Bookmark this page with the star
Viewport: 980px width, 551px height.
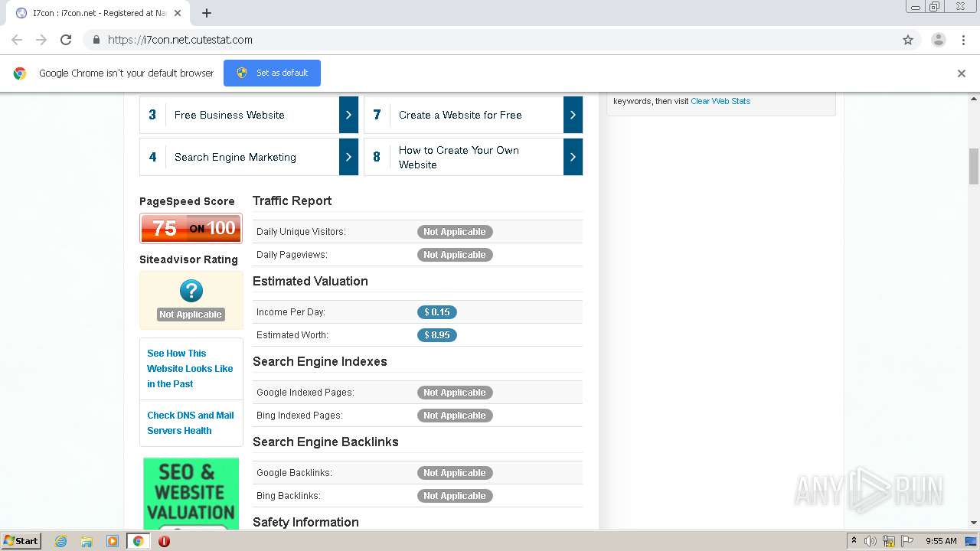point(908,40)
